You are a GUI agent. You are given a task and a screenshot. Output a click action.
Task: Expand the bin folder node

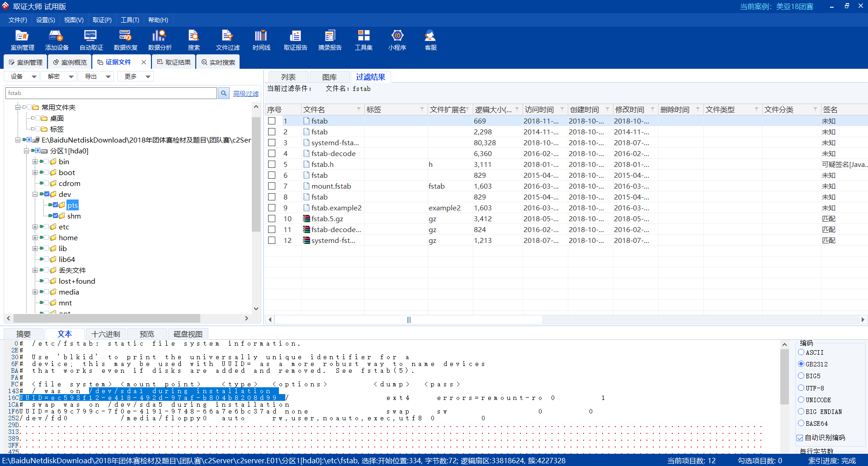click(35, 162)
